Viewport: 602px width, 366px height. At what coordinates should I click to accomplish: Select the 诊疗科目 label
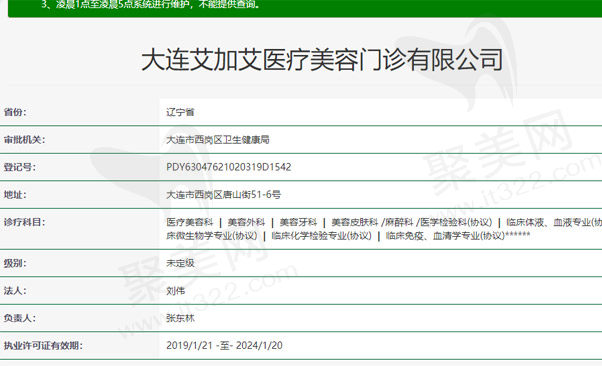(x=24, y=222)
